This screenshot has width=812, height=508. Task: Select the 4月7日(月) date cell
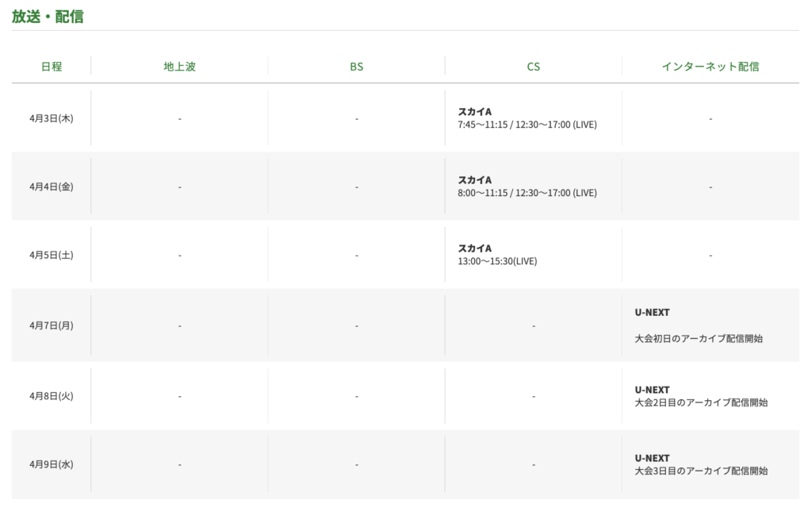(52, 325)
